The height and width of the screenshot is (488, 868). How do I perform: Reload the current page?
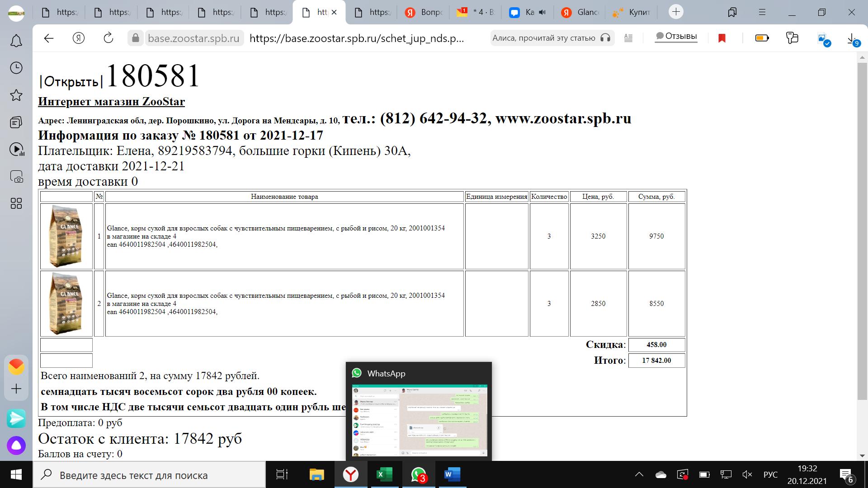pos(108,38)
